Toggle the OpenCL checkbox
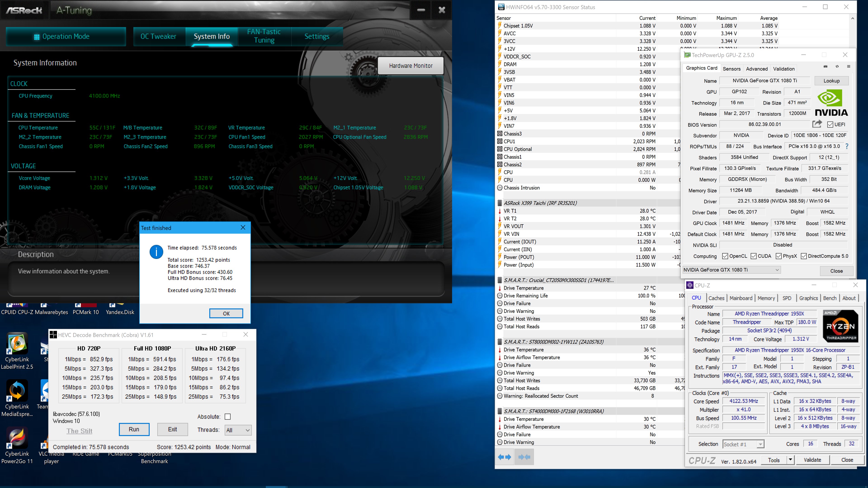This screenshot has height=488, width=868. click(725, 256)
